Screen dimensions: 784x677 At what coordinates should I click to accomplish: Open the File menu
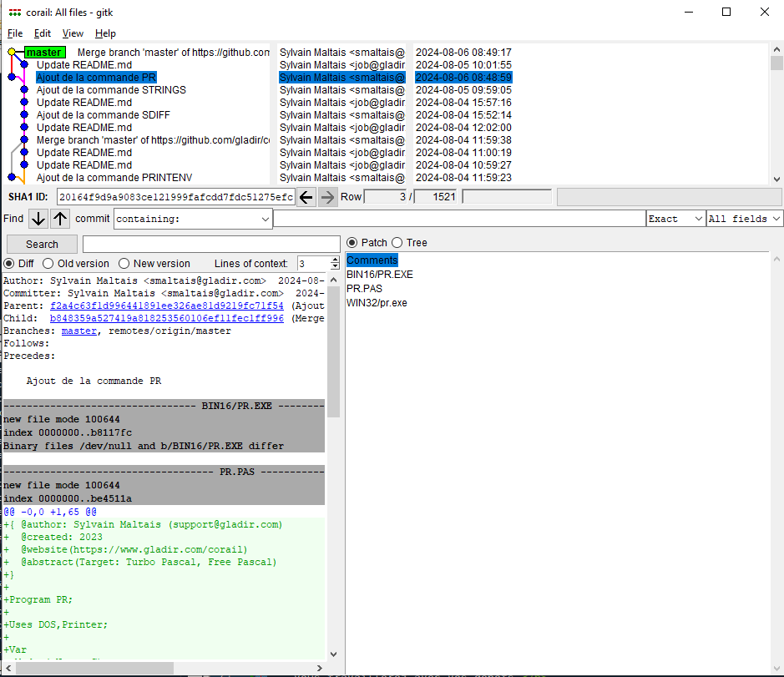coord(15,33)
